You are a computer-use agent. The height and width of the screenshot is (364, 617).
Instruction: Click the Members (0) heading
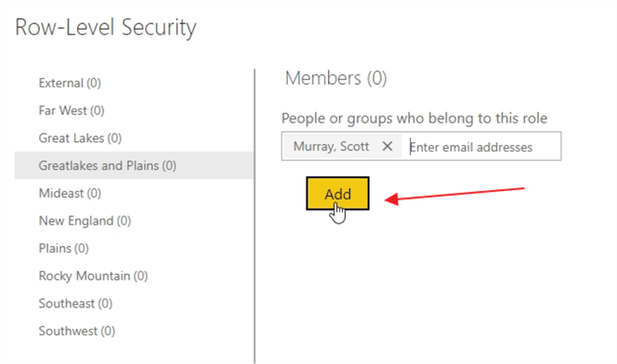(335, 78)
